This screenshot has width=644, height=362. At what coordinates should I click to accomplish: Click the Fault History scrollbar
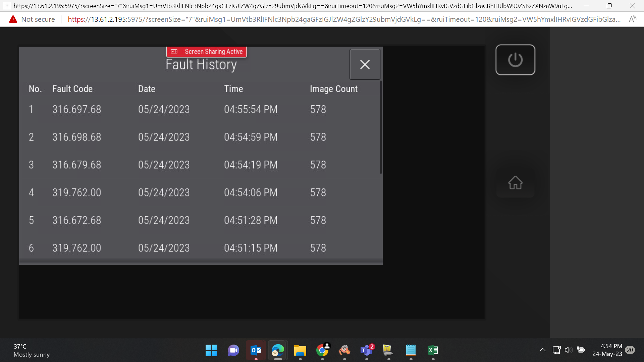click(x=381, y=127)
